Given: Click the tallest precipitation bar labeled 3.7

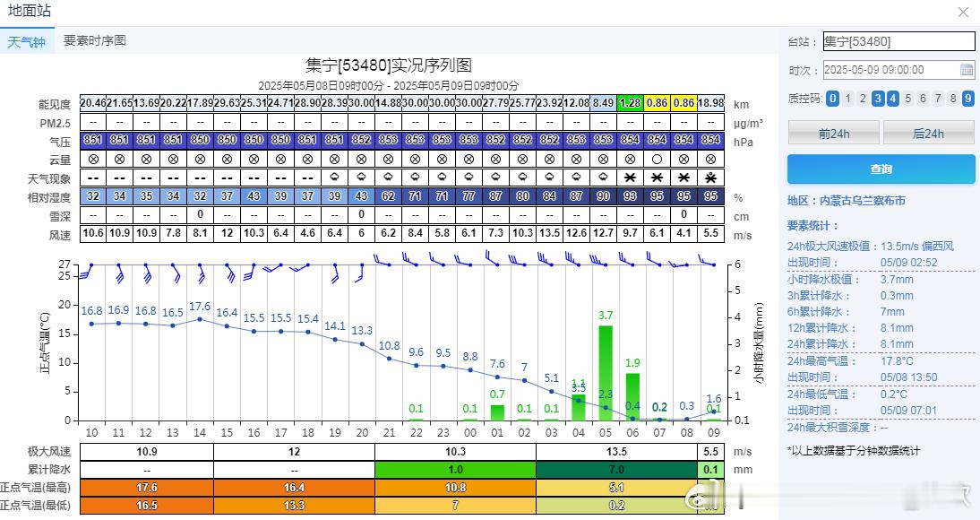Looking at the screenshot, I should [605, 373].
